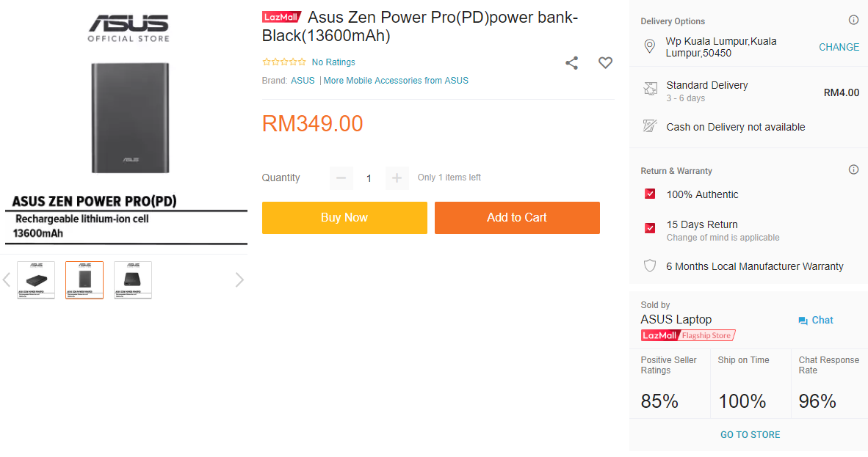Viewport: 868px width, 457px height.
Task: Open the GO TO STORE link
Action: [x=750, y=434]
